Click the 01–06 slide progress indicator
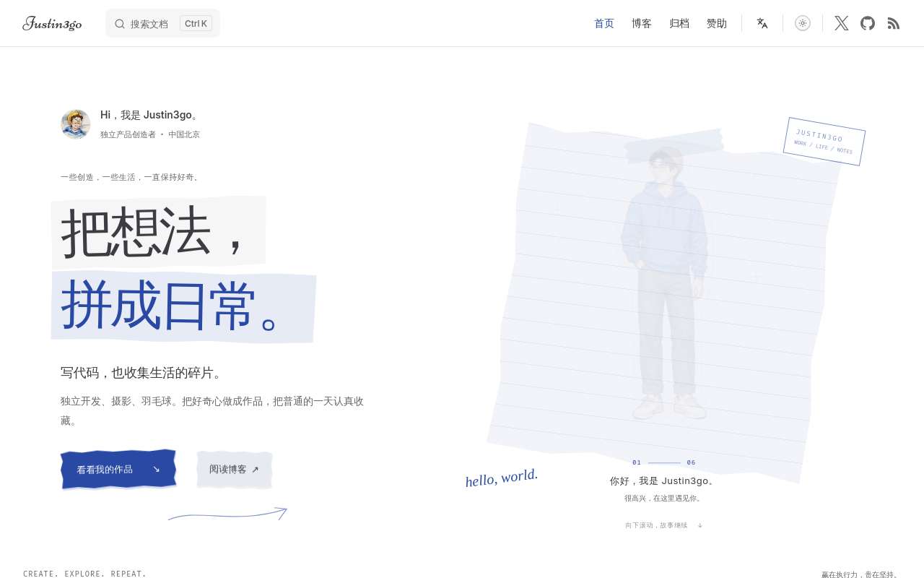 pos(664,462)
